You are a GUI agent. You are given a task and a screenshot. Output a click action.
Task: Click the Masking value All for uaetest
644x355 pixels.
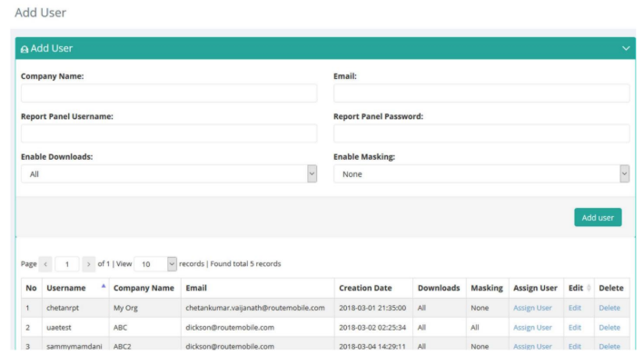475,328
